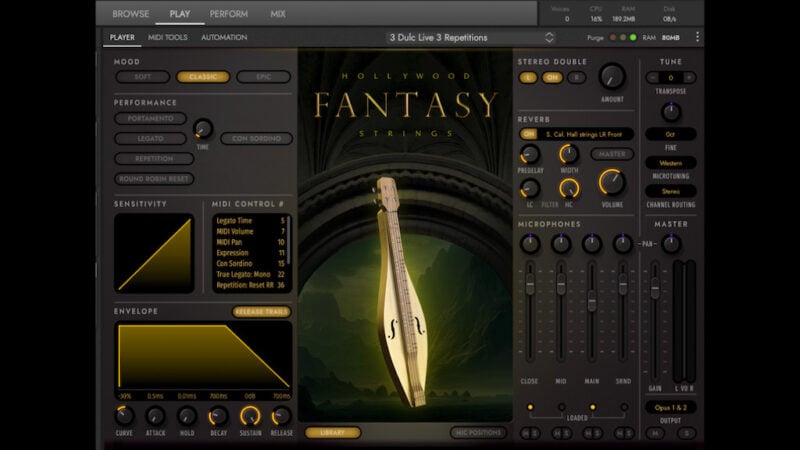Toggle the Stereo Double ON switch
The image size is (800, 450).
pyautogui.click(x=550, y=77)
